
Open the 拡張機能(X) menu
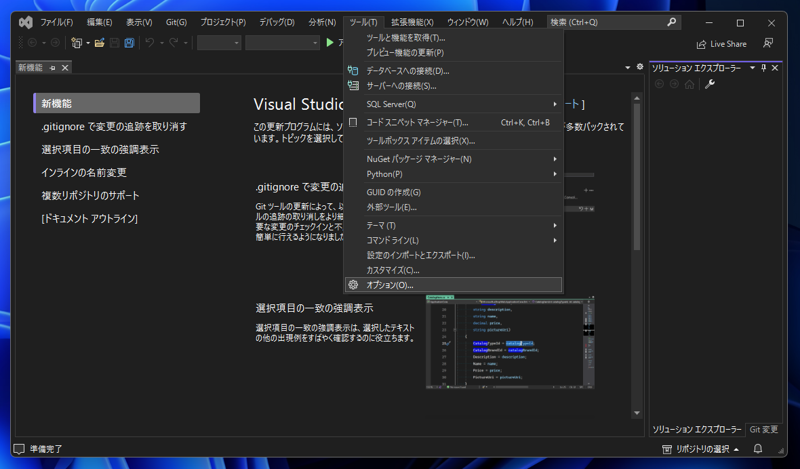click(412, 22)
